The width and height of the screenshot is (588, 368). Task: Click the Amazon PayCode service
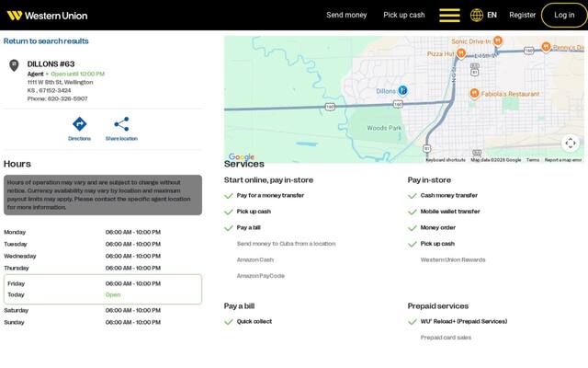pos(261,276)
